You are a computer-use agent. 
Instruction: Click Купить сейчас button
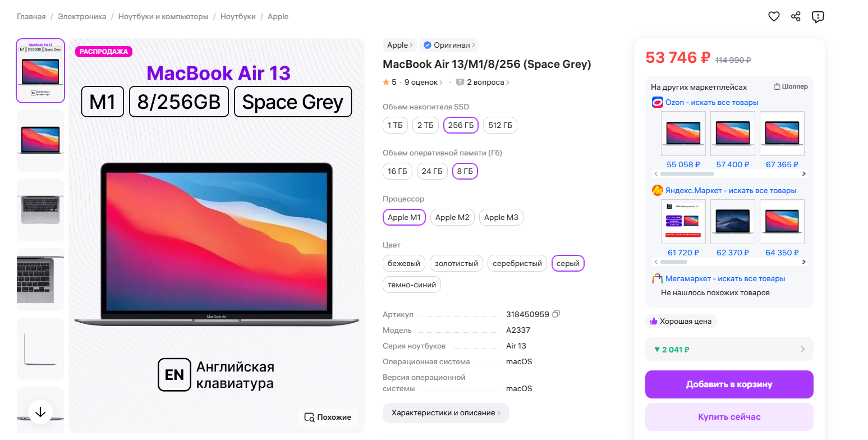click(x=729, y=417)
